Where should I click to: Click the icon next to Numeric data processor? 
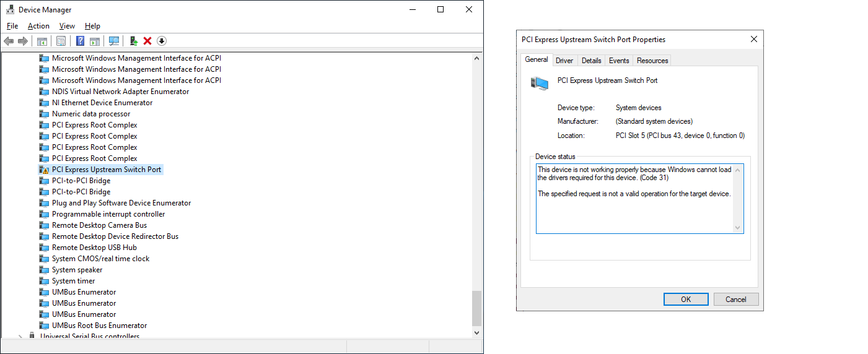(44, 114)
